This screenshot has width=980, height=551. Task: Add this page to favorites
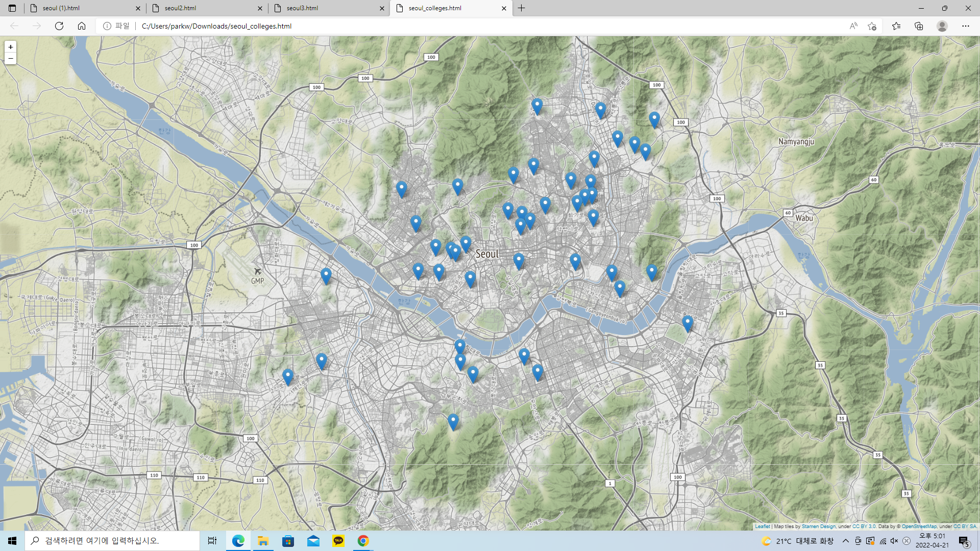coord(872,26)
